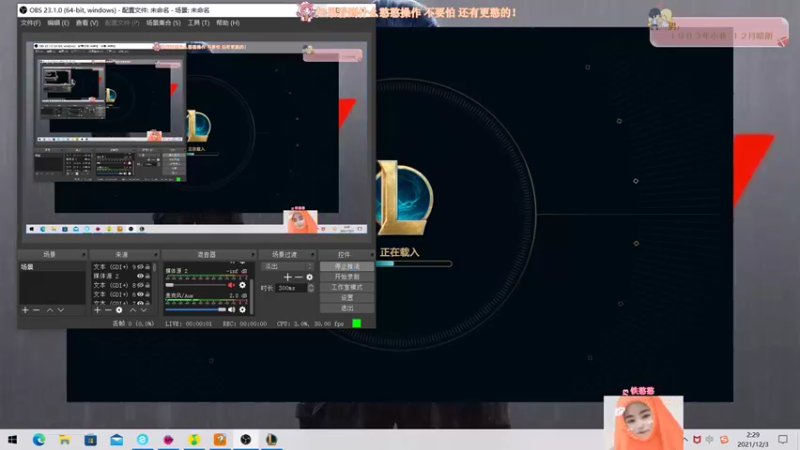Pop out the 控件 dock panel

[371, 254]
